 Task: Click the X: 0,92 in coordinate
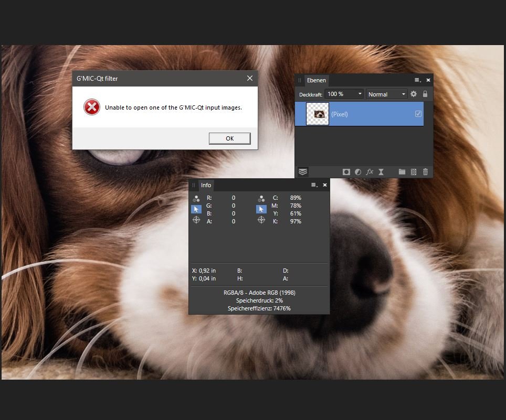point(204,271)
